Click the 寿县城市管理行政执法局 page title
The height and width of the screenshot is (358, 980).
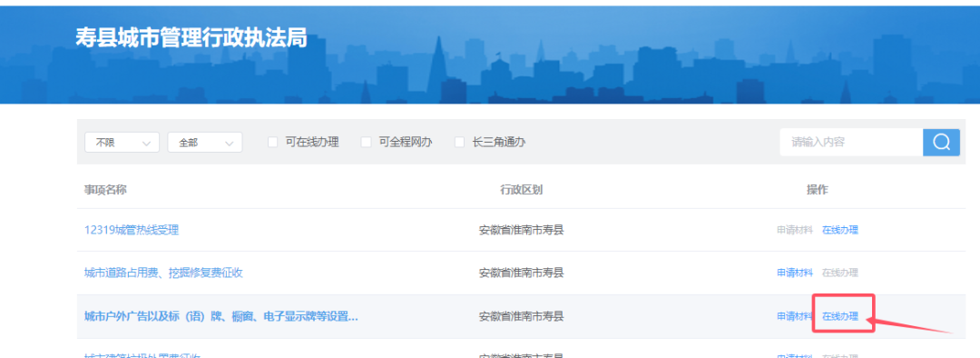[191, 37]
